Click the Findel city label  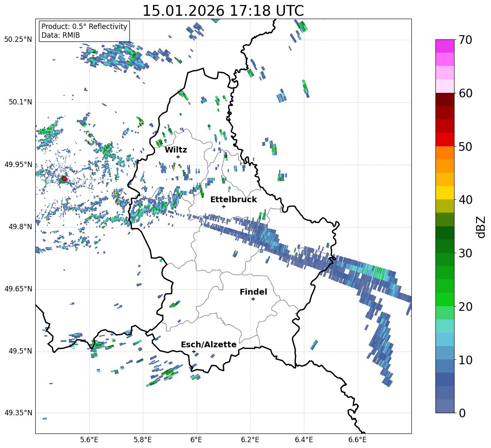pos(253,292)
